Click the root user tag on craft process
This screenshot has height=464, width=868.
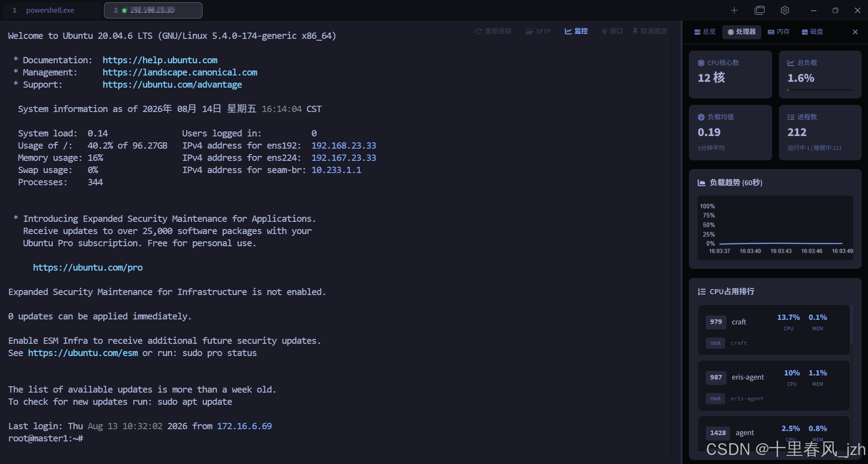pos(715,343)
